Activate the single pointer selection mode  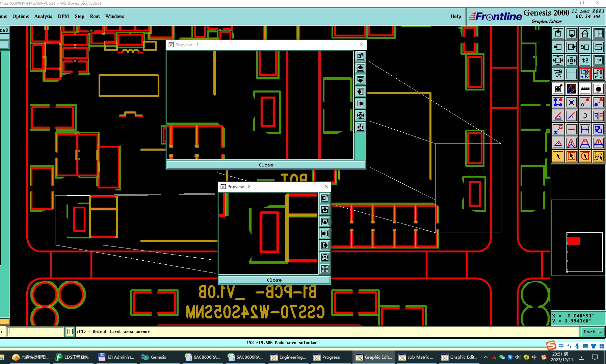coord(558,156)
